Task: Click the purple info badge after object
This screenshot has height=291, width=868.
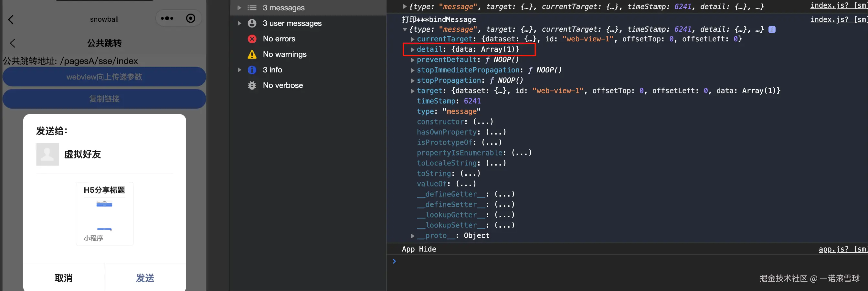Action: pos(772,30)
